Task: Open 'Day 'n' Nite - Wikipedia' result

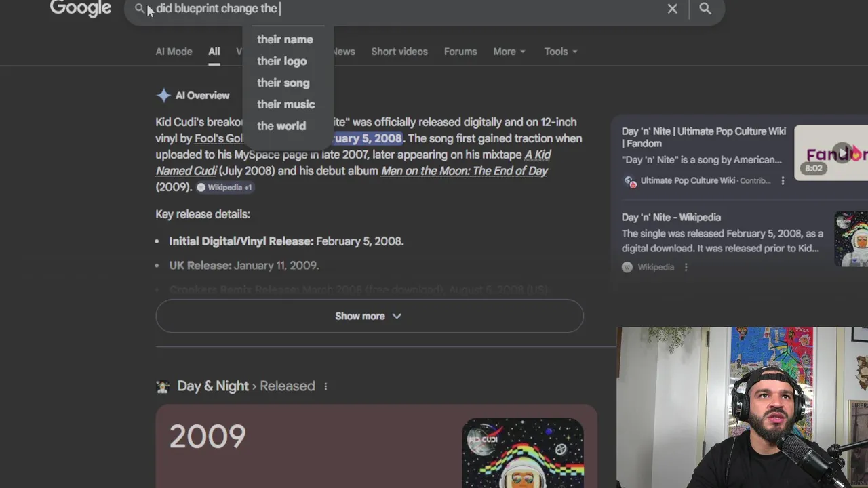Action: coord(671,217)
